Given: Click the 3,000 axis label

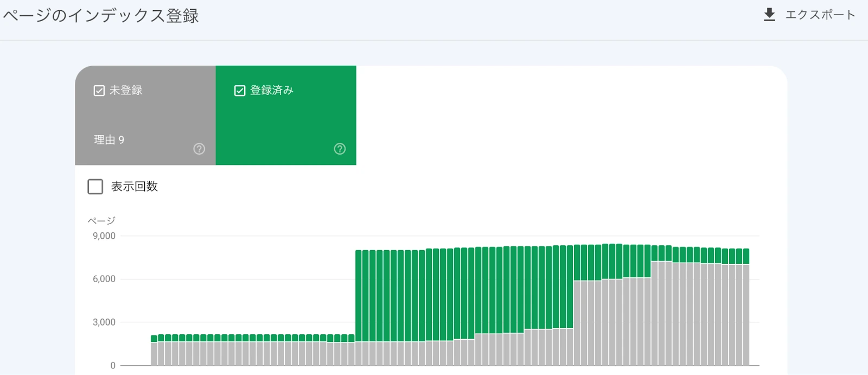Looking at the screenshot, I should click(x=104, y=322).
